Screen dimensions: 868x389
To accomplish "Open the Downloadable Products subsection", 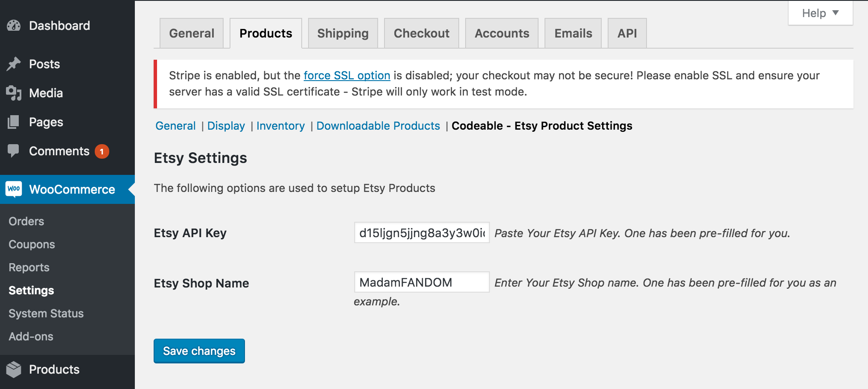I will (378, 126).
